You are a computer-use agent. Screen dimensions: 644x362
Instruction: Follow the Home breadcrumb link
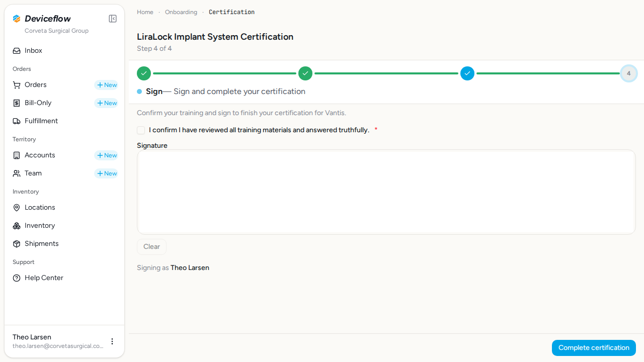[145, 12]
